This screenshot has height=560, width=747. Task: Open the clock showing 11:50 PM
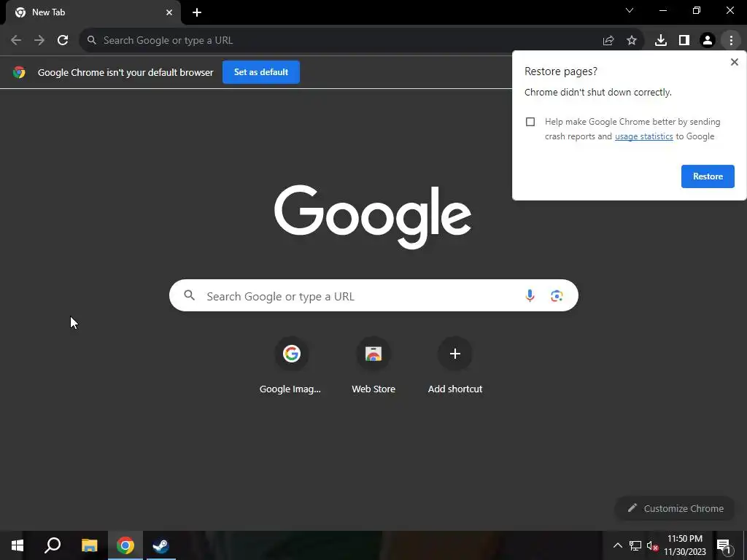684,545
